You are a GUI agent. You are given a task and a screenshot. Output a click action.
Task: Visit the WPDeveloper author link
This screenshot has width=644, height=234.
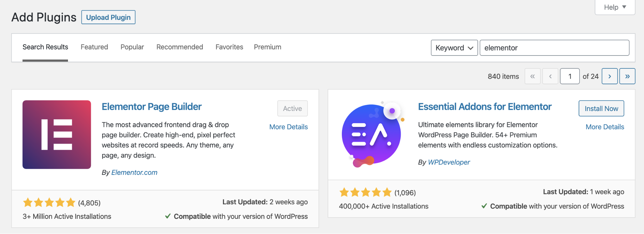pos(449,162)
